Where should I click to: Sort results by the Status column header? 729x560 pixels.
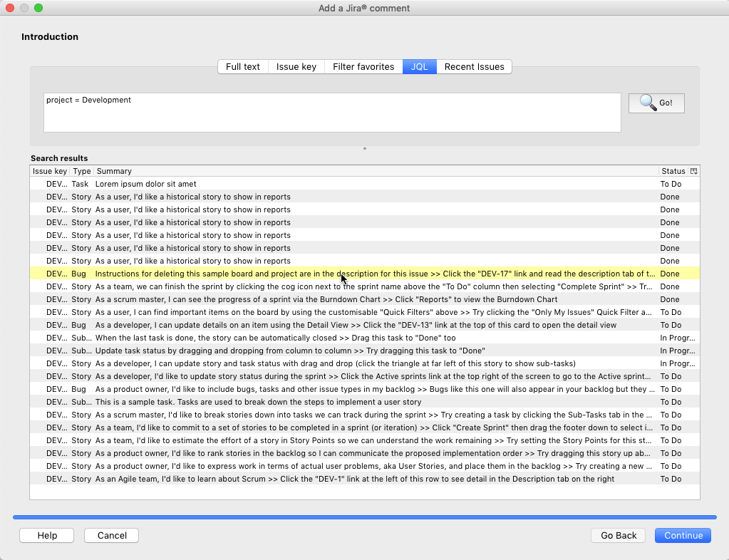click(672, 171)
